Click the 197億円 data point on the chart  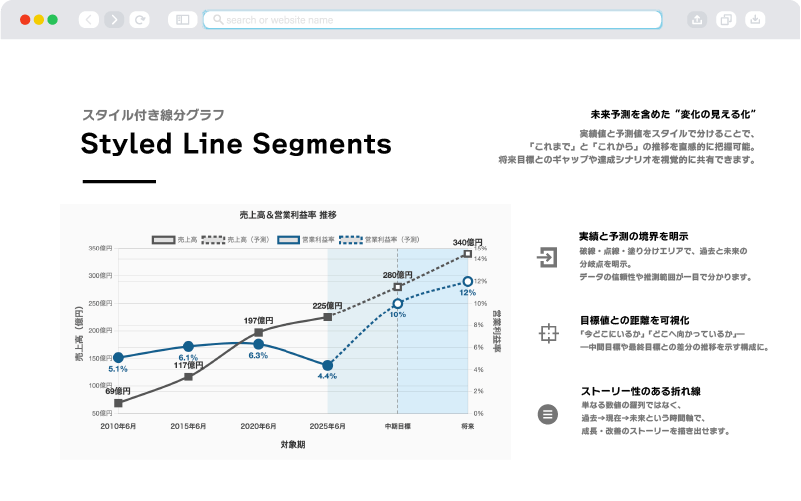pyautogui.click(x=259, y=332)
